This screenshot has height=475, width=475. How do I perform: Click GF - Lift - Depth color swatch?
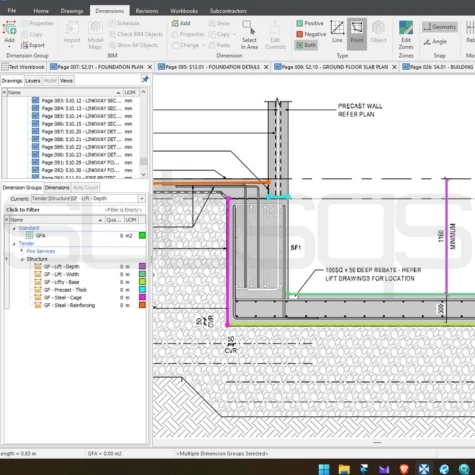(x=142, y=266)
